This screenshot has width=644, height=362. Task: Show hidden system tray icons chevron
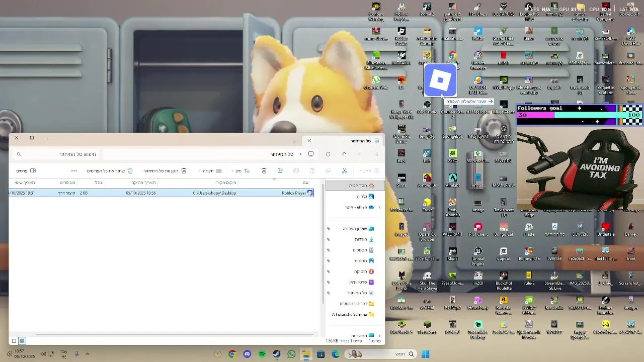[87, 354]
